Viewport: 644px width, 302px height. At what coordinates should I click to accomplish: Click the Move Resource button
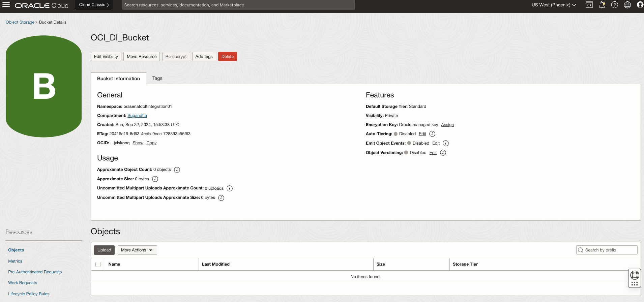(142, 57)
